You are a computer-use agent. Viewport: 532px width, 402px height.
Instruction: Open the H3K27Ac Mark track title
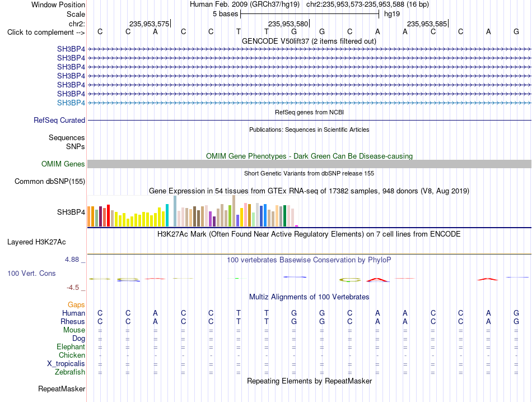click(x=309, y=234)
